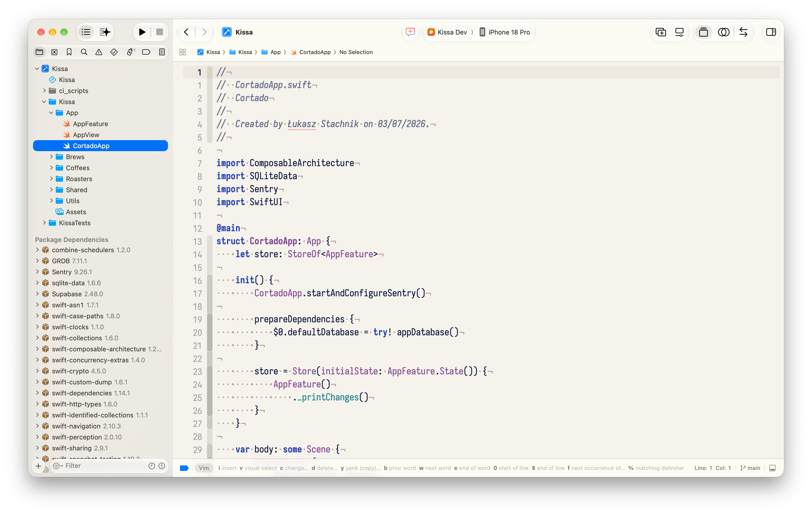The image size is (812, 514).
Task: Toggle the Vim mode indicator
Action: (x=204, y=468)
